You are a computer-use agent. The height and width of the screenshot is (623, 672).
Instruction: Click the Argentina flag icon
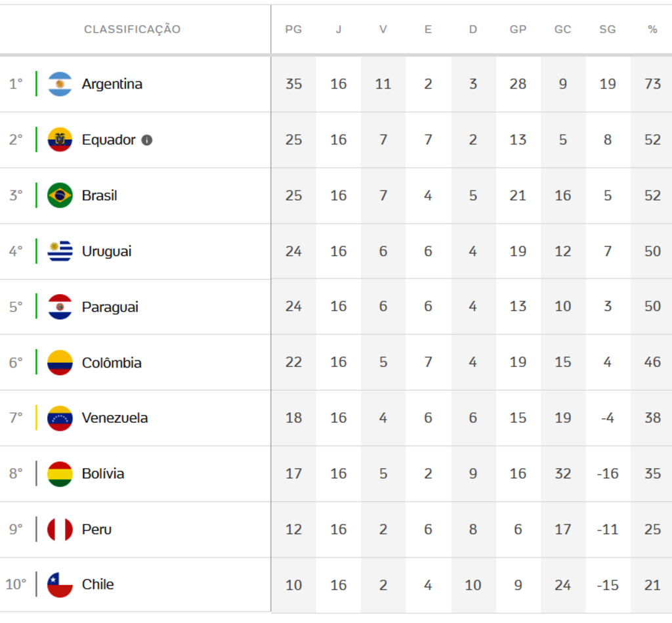coord(60,84)
